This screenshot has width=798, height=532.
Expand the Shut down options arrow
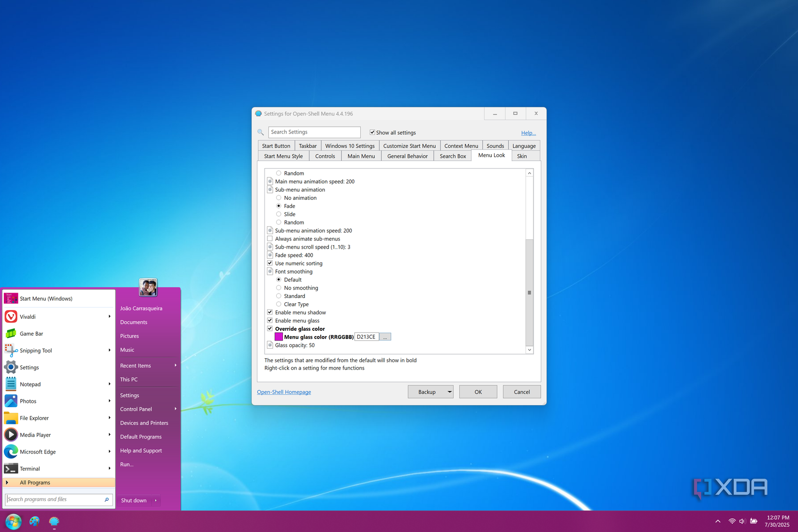[156, 501]
